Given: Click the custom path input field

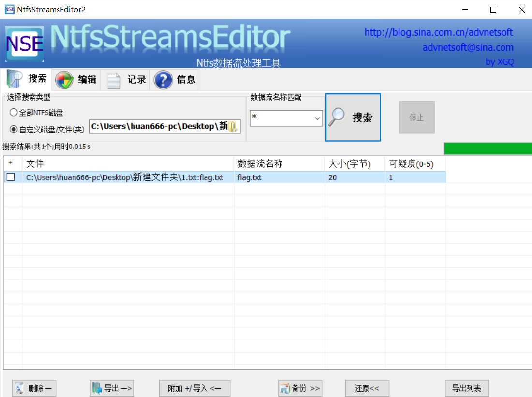Looking at the screenshot, I should pyautogui.click(x=165, y=126).
